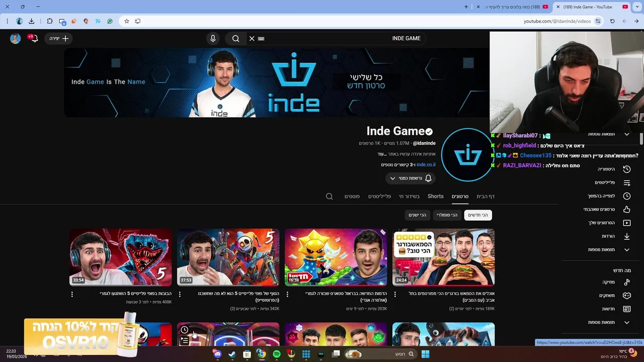Image resolution: width=644 pixels, height=362 pixels.
Task: Clear the INDE GAME search text
Action: [x=252, y=38]
